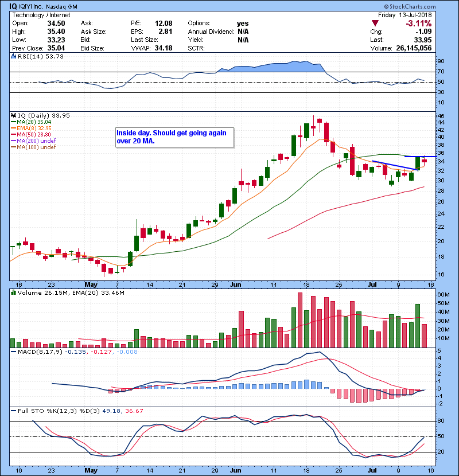Click the Open price 34.50
The height and width of the screenshot is (476, 459).
point(56,24)
